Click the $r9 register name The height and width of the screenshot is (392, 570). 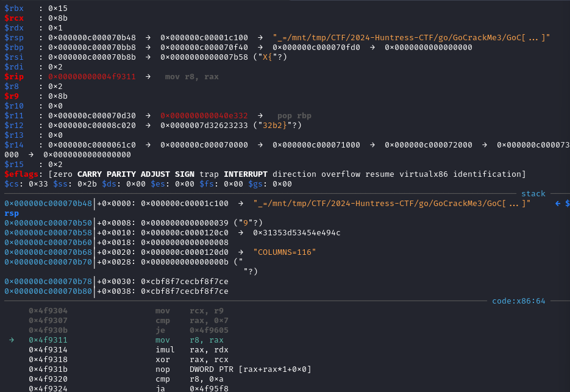click(11, 96)
